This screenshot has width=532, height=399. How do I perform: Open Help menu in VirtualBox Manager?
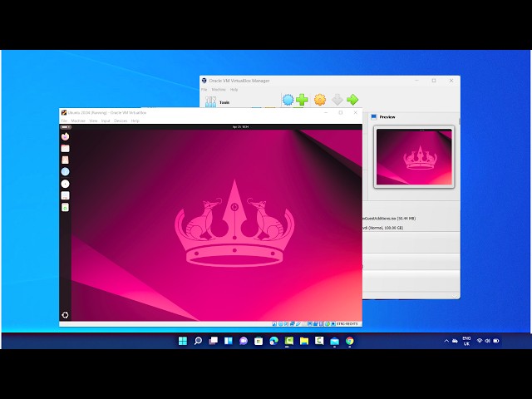pos(234,90)
